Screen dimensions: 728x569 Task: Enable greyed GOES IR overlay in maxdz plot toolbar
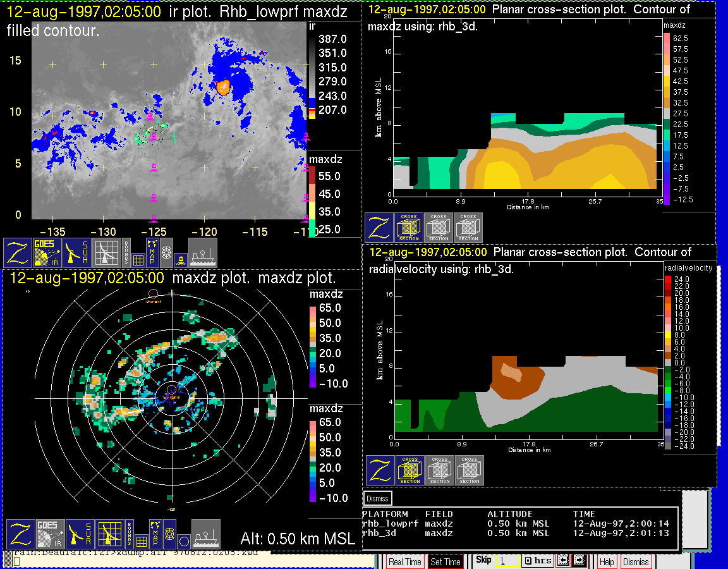point(51,534)
